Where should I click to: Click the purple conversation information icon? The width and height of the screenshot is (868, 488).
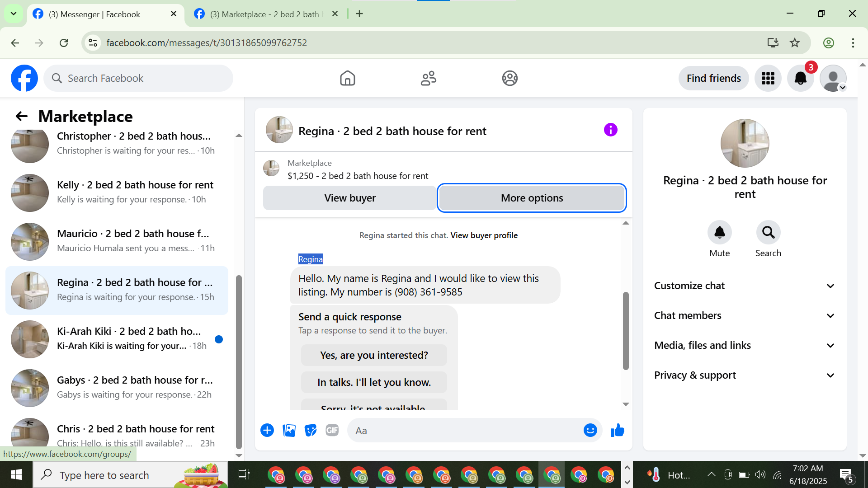tap(610, 130)
